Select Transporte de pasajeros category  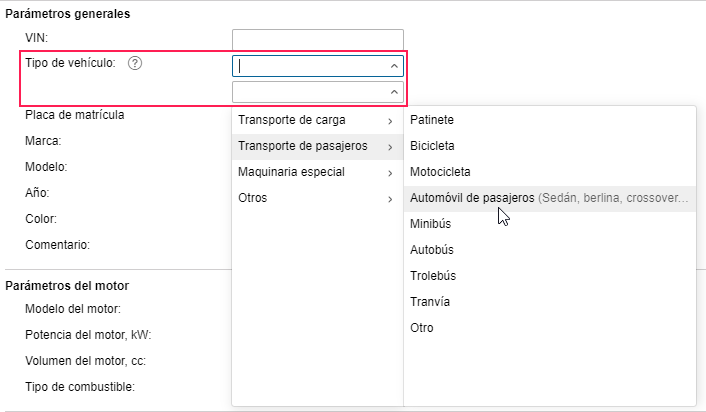click(302, 146)
